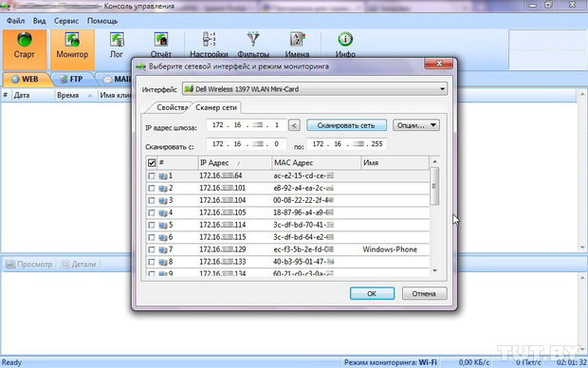Sort main table by Дата column
Image resolution: width=588 pixels, height=368 pixels.
33,95
